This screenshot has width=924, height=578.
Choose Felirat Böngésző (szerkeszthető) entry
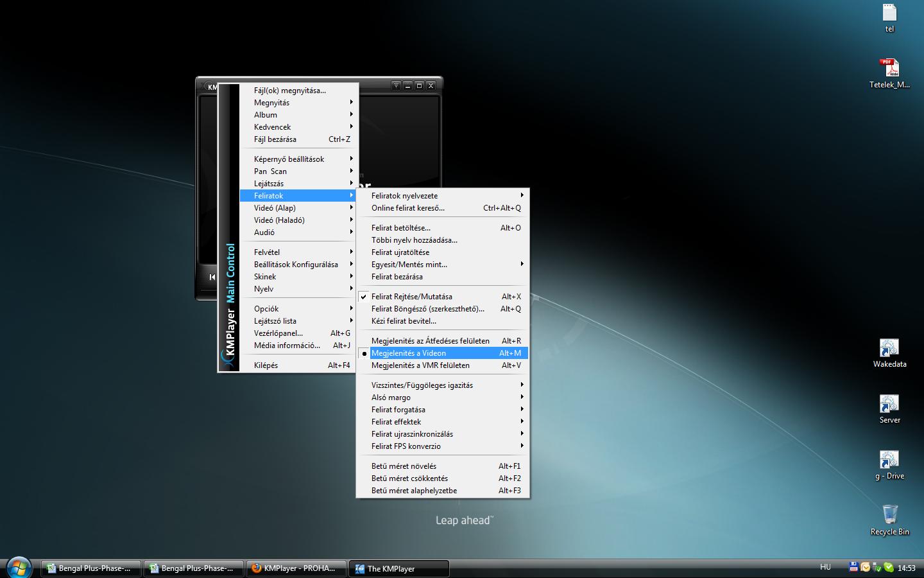click(x=443, y=309)
